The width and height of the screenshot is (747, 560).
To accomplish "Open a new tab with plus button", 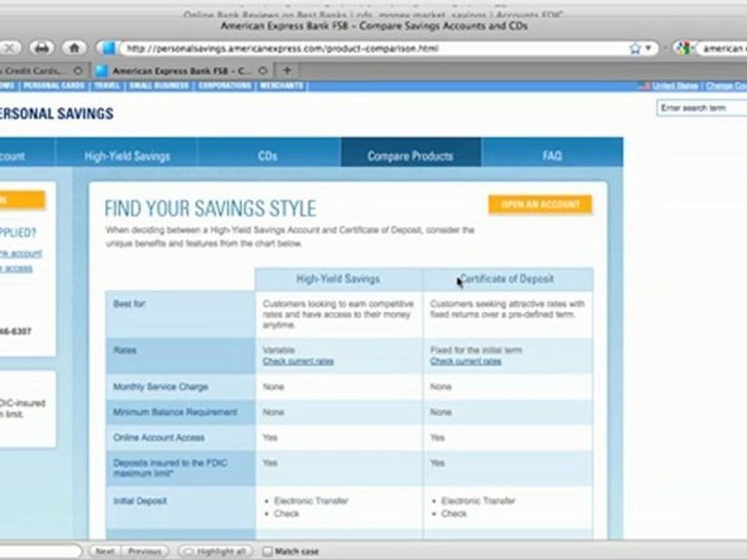I will [x=287, y=71].
